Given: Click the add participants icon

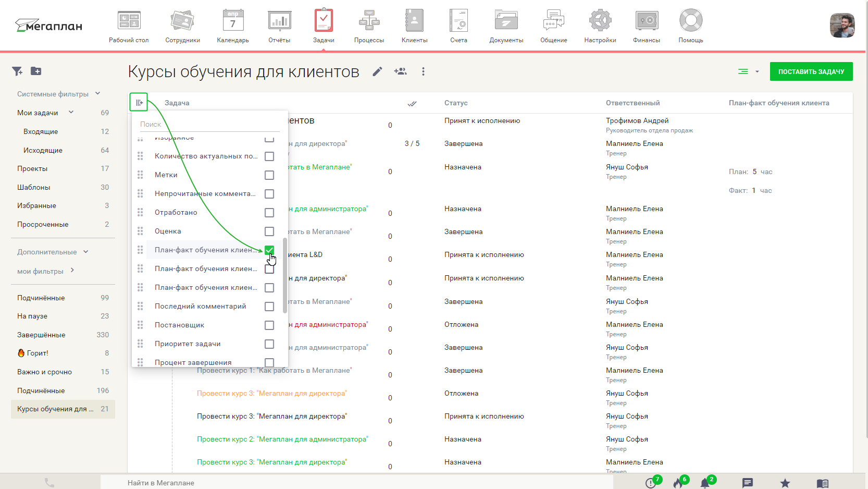Looking at the screenshot, I should click(400, 71).
